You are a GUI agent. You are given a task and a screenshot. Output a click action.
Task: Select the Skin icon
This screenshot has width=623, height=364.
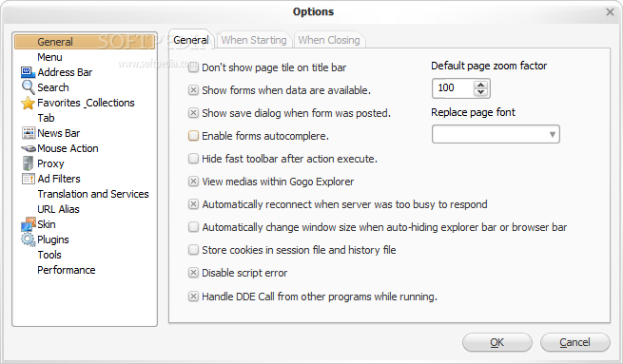click(x=29, y=224)
